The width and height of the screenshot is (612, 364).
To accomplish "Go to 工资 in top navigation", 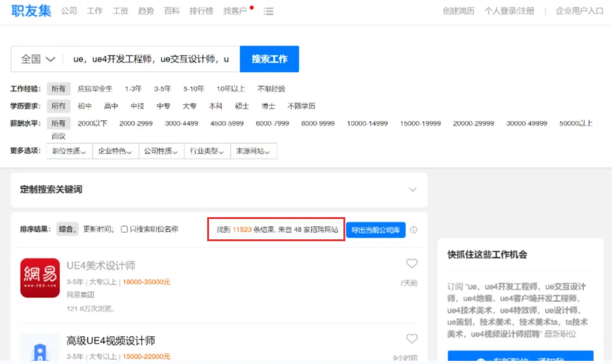I will coord(120,11).
